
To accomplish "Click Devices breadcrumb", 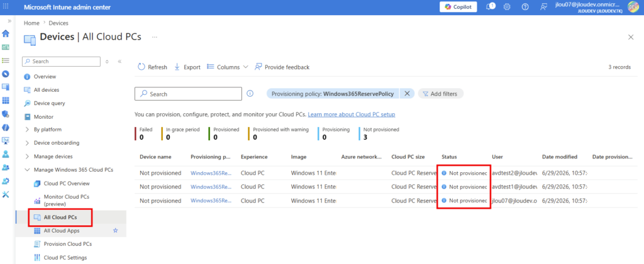I will (x=58, y=23).
